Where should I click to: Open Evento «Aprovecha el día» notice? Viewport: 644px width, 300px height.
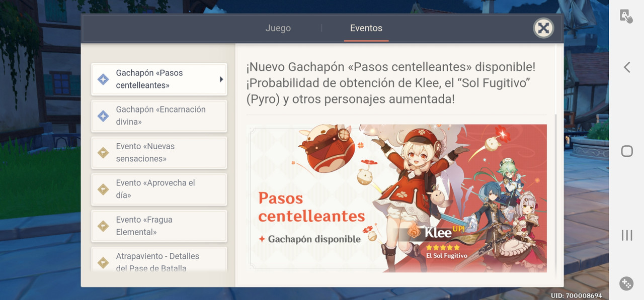point(159,189)
